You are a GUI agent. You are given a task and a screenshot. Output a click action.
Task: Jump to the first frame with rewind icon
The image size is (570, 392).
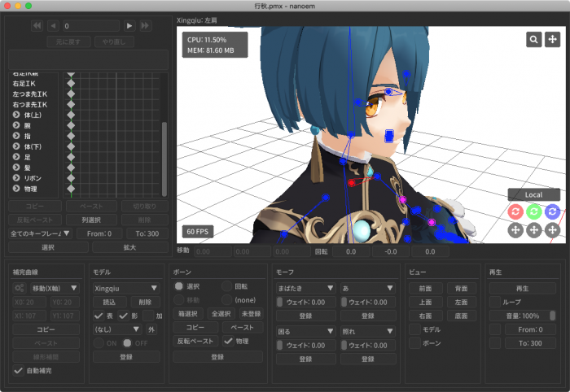point(37,26)
